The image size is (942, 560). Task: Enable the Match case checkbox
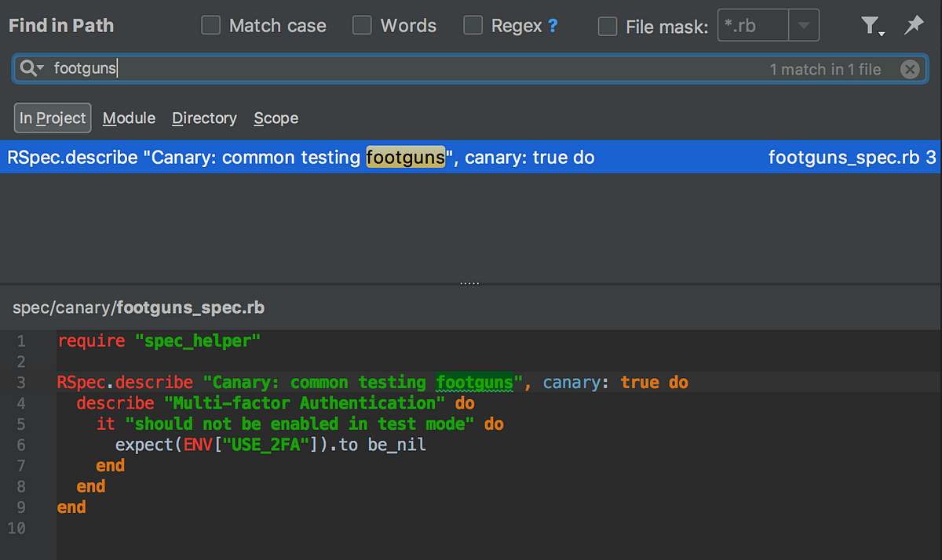[211, 26]
